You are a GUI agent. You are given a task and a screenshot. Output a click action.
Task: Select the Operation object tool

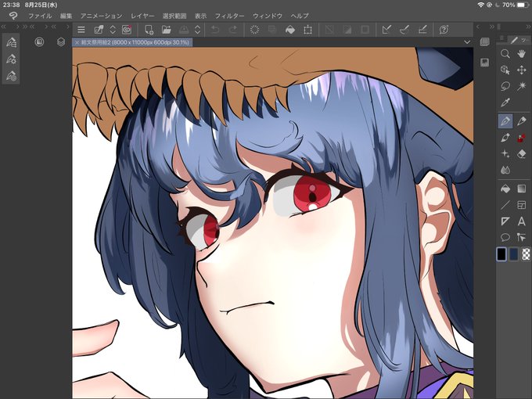505,70
